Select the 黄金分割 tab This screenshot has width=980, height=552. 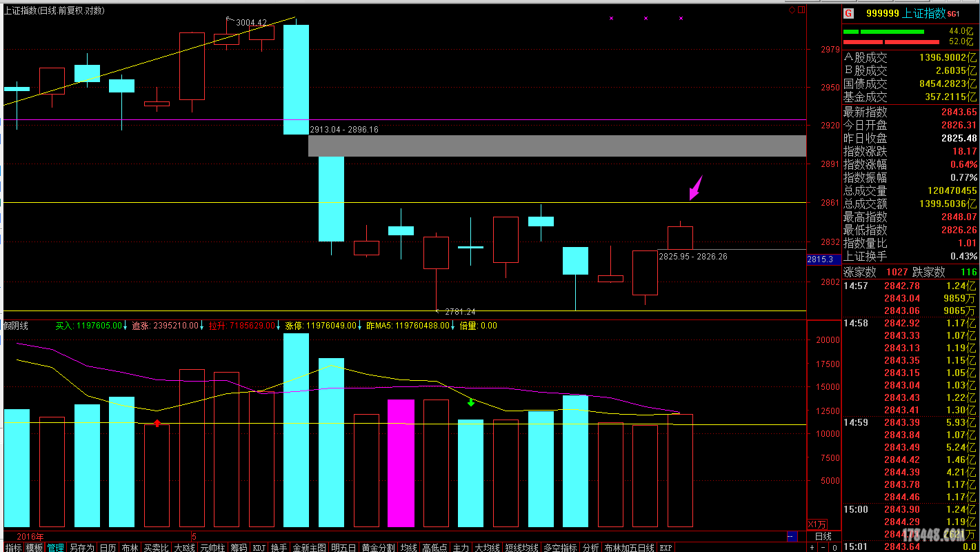tap(379, 547)
